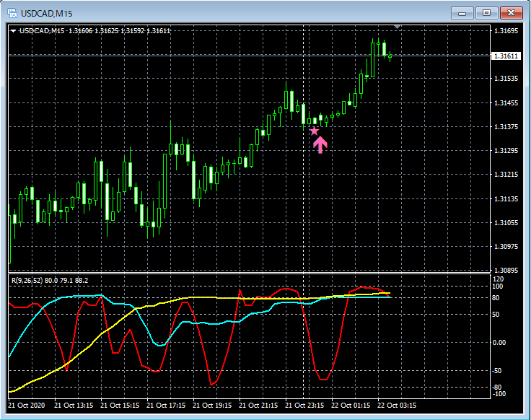Click the indicator scale value 120
531x420 pixels.
[x=499, y=279]
